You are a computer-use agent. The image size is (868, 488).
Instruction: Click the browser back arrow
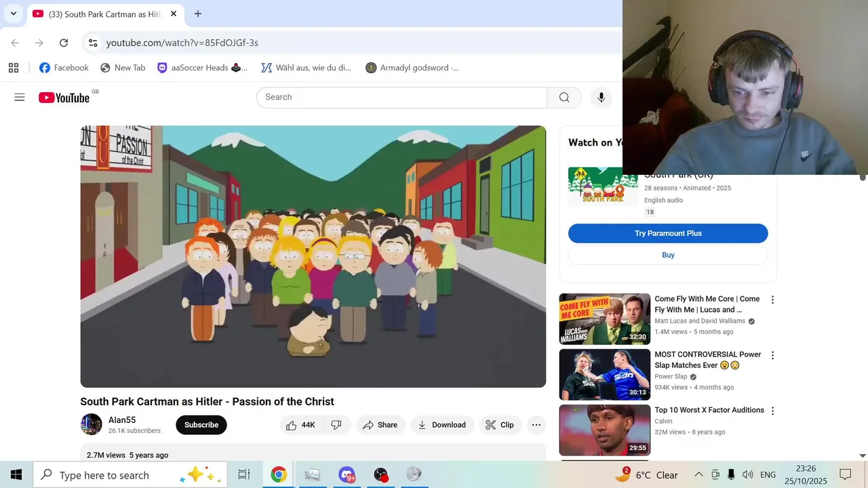[15, 43]
